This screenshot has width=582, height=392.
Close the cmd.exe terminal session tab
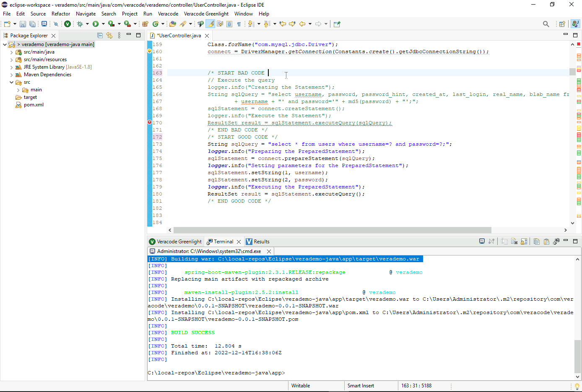tap(269, 251)
